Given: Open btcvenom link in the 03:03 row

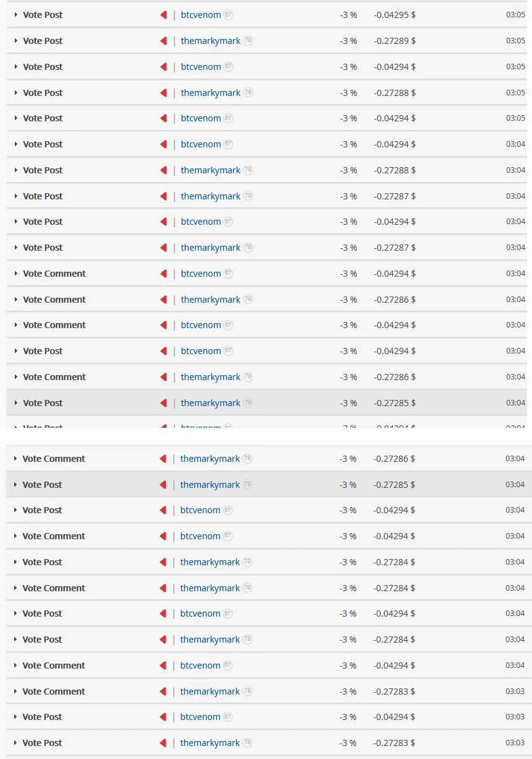Looking at the screenshot, I should [200, 717].
